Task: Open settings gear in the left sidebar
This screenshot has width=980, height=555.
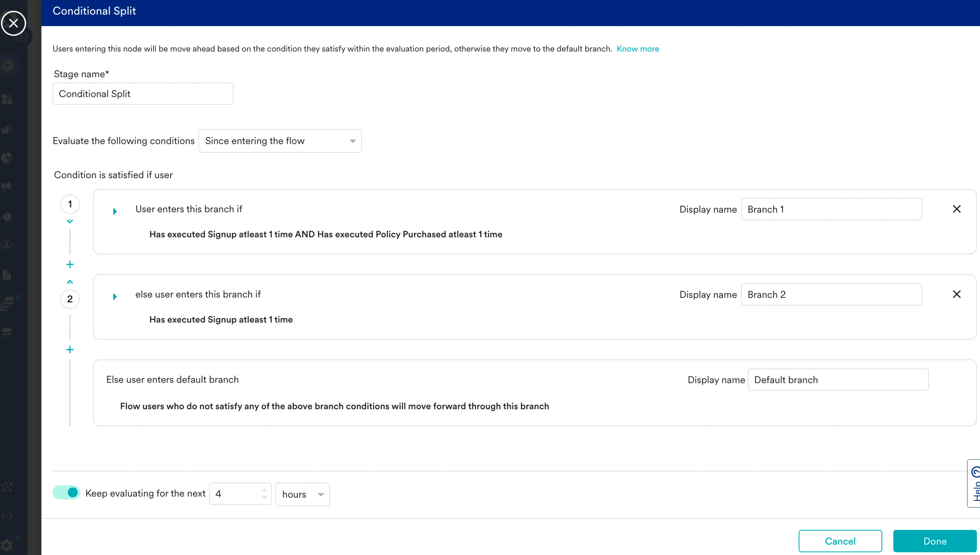Action: 7,545
